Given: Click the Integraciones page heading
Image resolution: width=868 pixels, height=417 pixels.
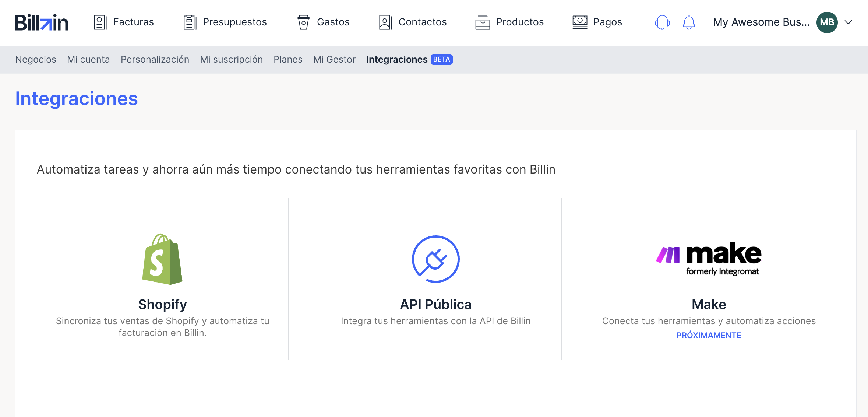Looking at the screenshot, I should click(x=77, y=99).
